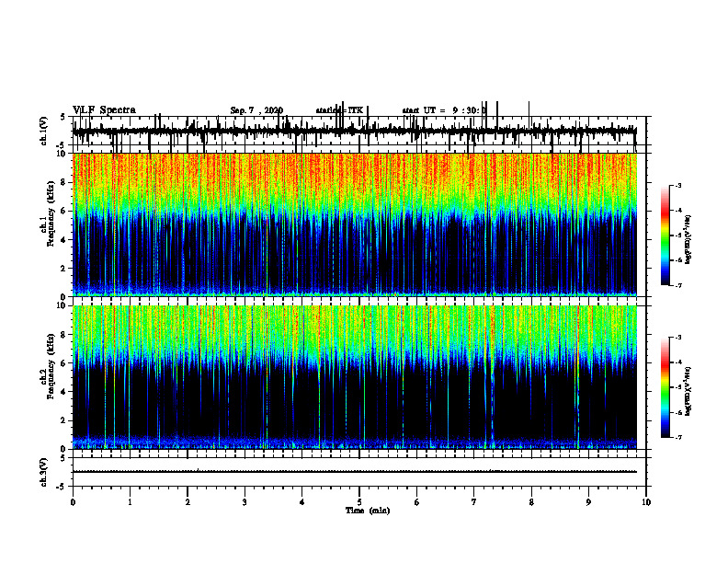
Task: Click the ch.1 spectrogram color scale bar
Action: coord(665,236)
